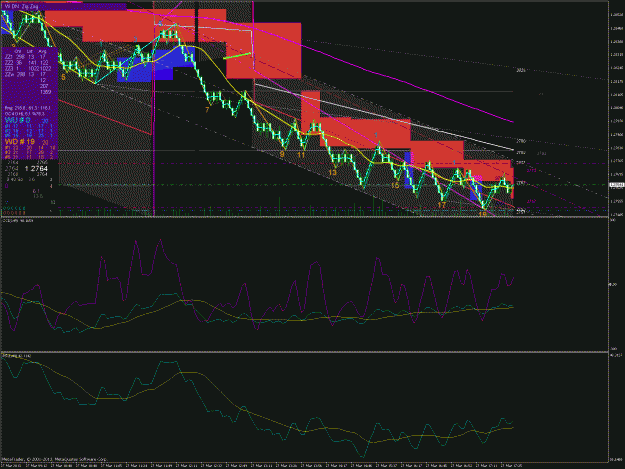Click the 'WU # 0' wave-up label

[18, 120]
